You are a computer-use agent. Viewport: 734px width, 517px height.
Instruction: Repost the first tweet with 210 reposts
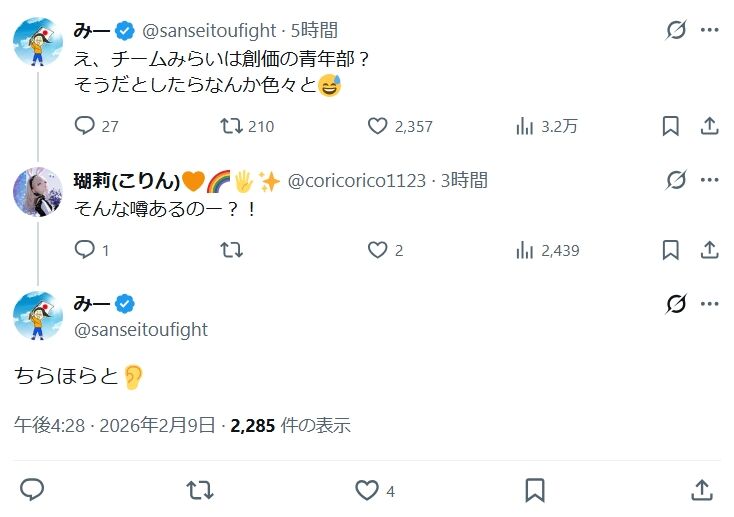click(231, 126)
